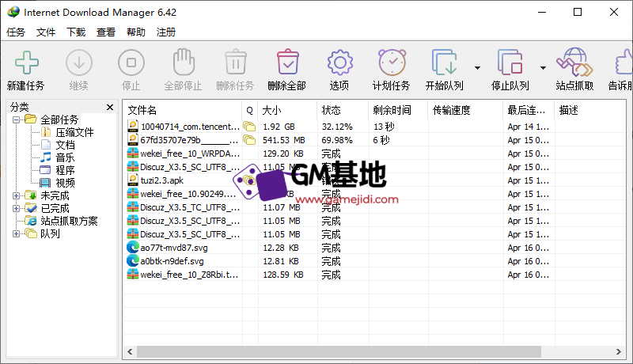Click the 全部停止 (stop all) hand icon
The height and width of the screenshot is (364, 633).
point(184,62)
